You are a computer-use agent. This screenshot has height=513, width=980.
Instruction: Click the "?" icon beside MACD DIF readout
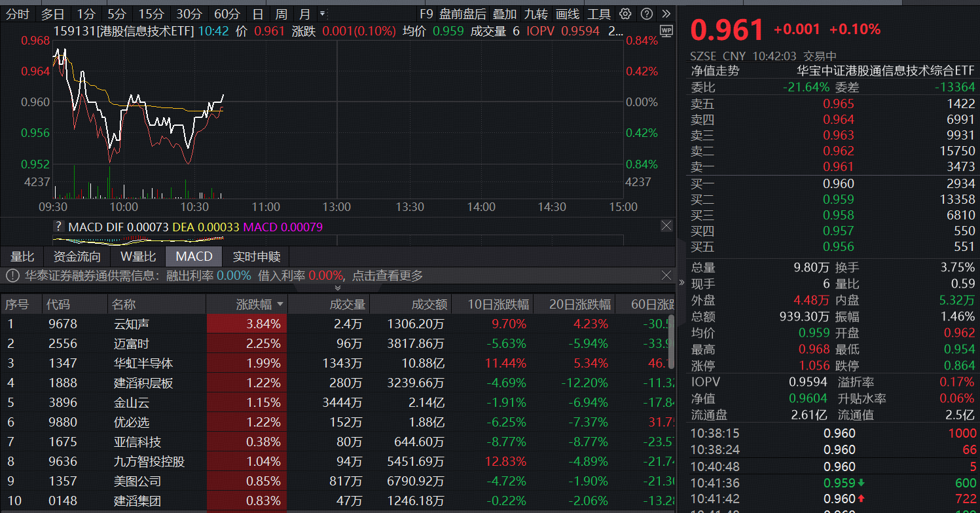(x=60, y=225)
